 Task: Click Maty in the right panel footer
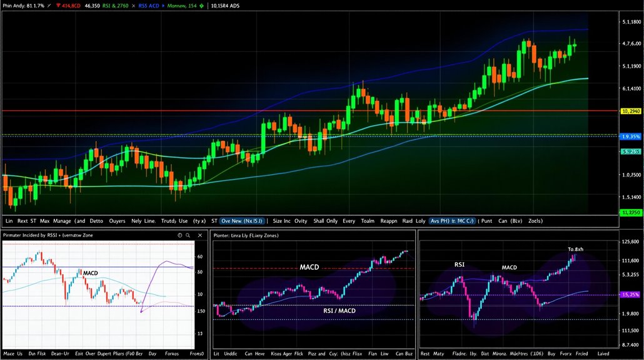click(439, 353)
